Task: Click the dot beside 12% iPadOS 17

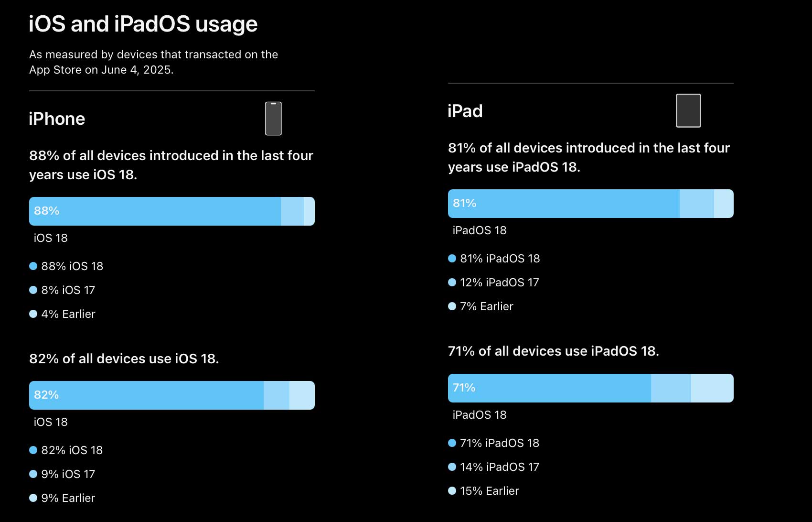Action: [x=452, y=283]
